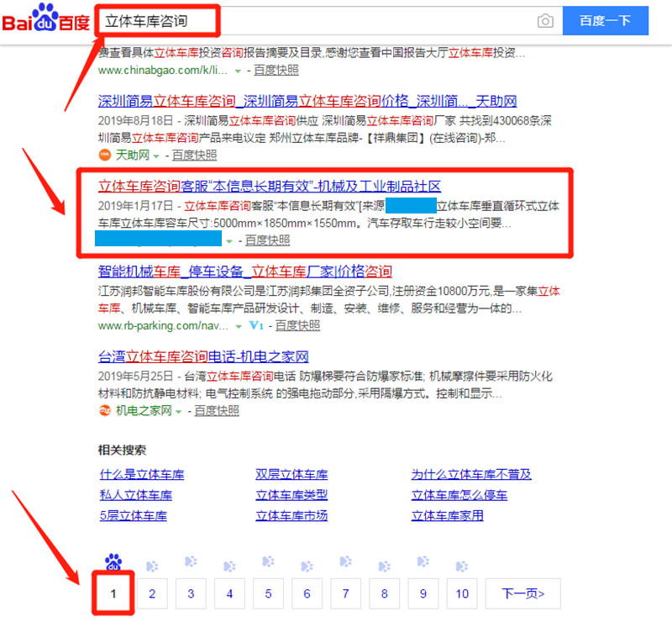Search related term 立体车库市场
This screenshot has width=672, height=622.
click(291, 515)
